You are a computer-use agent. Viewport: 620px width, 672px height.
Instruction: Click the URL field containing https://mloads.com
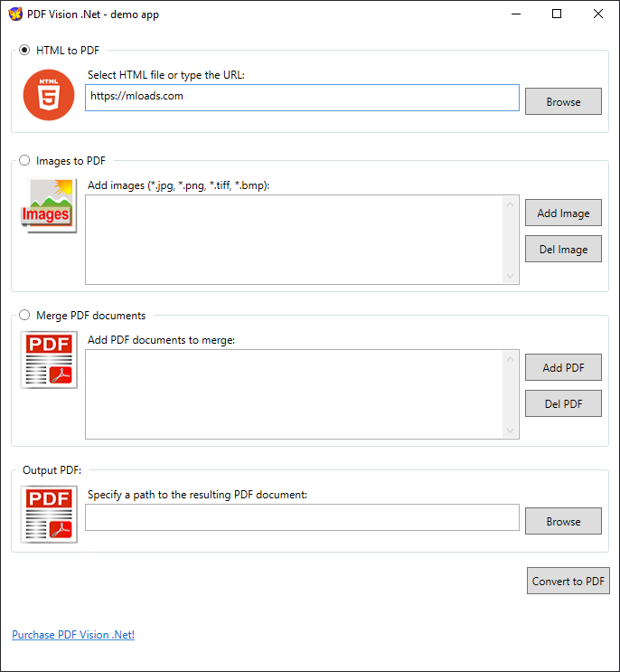302,97
